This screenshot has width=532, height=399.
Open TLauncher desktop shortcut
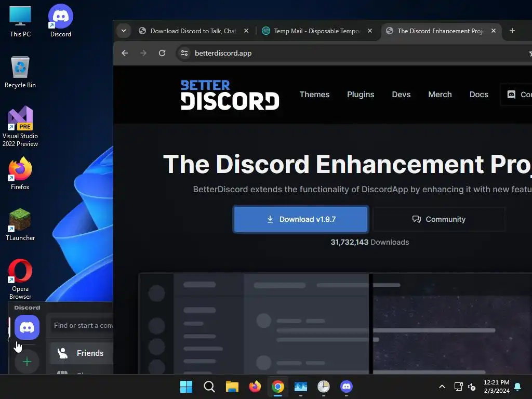click(20, 224)
